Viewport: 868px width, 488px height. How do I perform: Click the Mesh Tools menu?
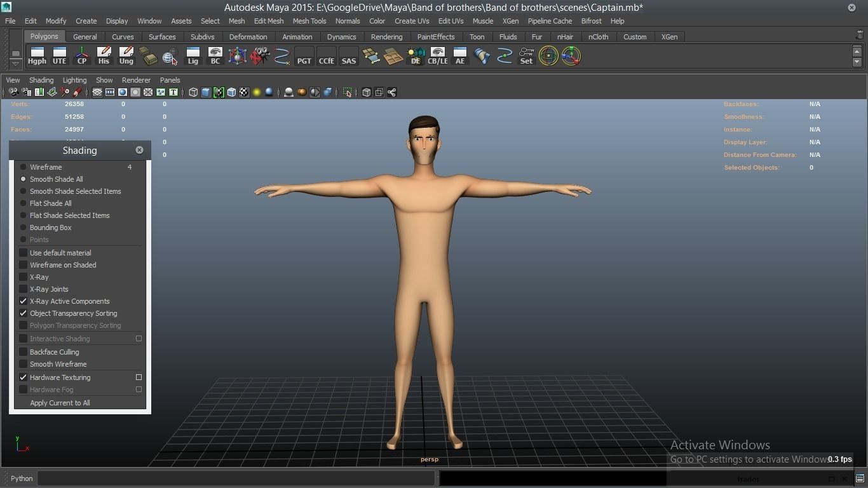coord(309,21)
